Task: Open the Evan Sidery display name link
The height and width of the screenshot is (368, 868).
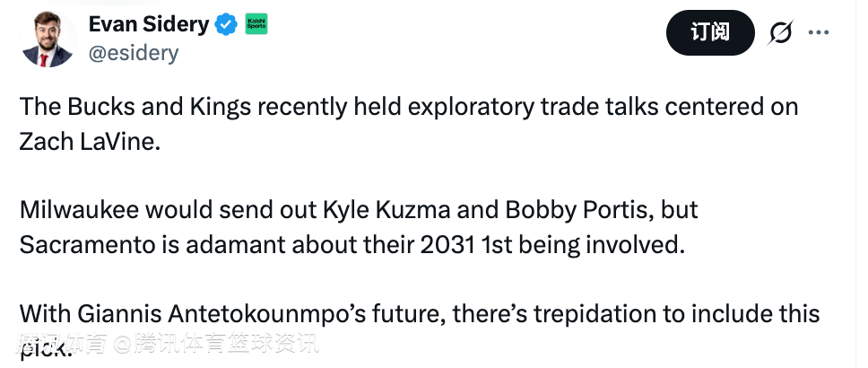Action: tap(149, 24)
